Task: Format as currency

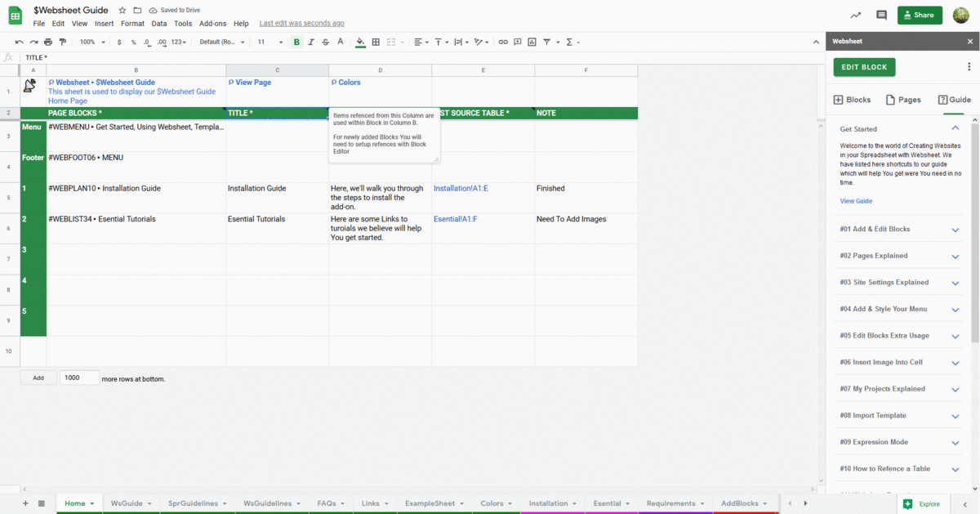Action: click(x=120, y=42)
